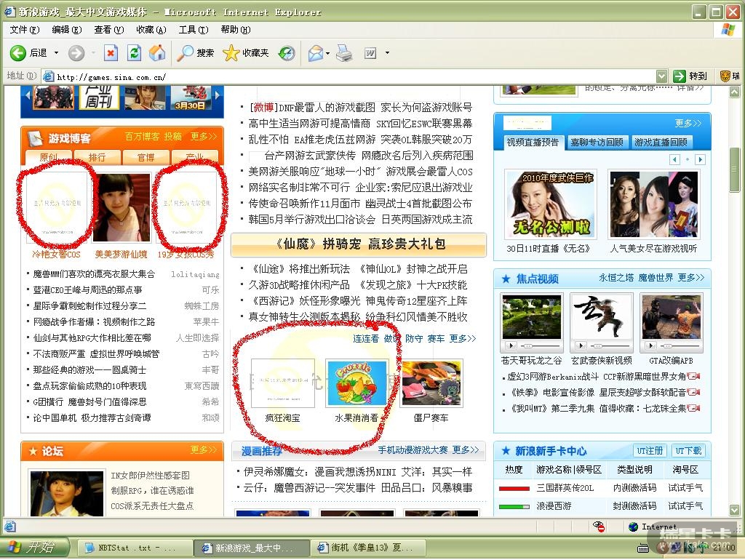Switch to NBTStat.txt taskbar window

pos(134,548)
